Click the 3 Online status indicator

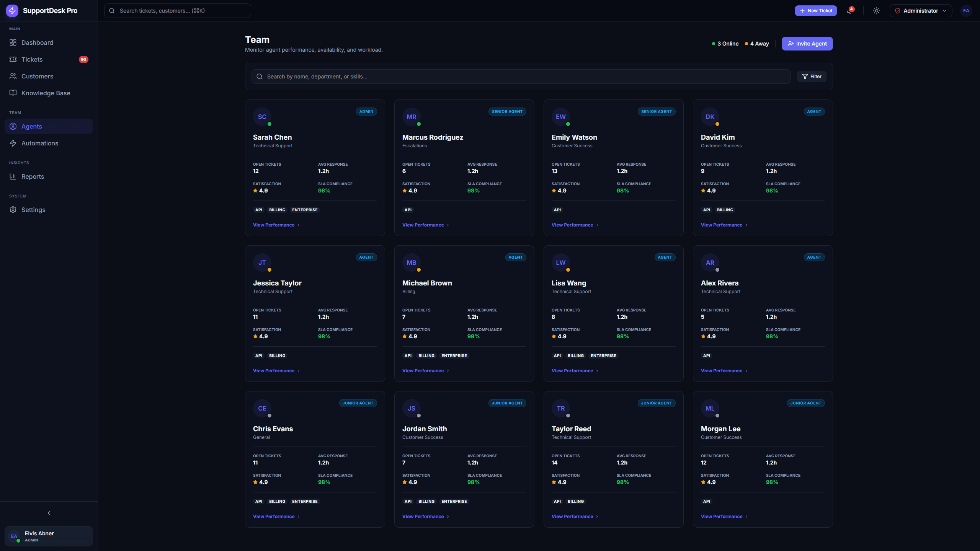point(725,44)
